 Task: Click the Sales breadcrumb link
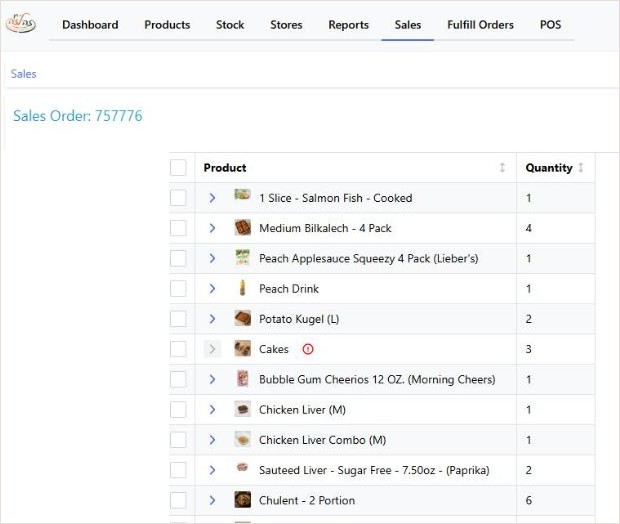[x=23, y=74]
